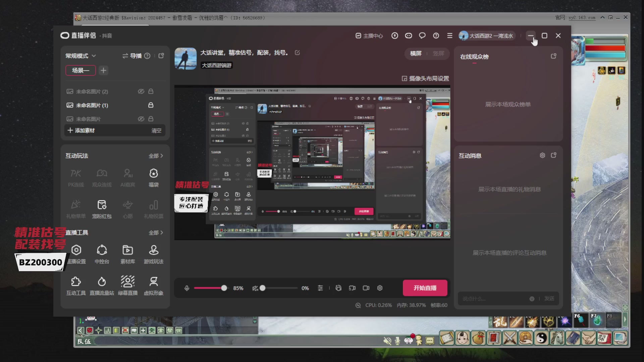The width and height of the screenshot is (644, 362).
Task: Open the xy2.163.com link in game window
Action: 582,18
